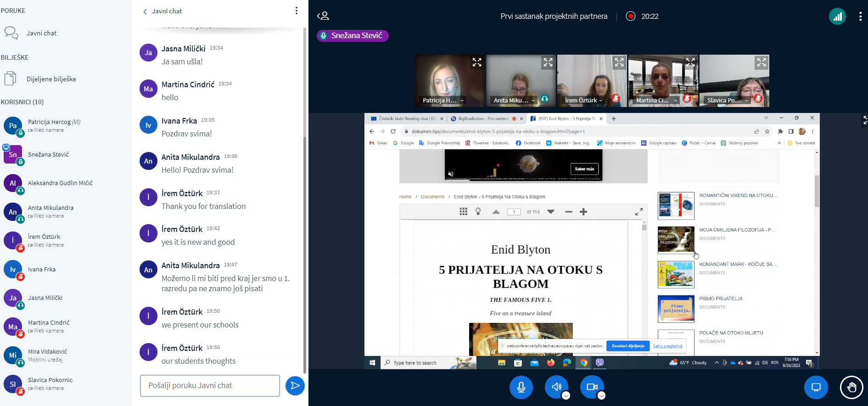Click the Snežana Stević talking indicator
The image size is (868, 406).
(x=353, y=35)
